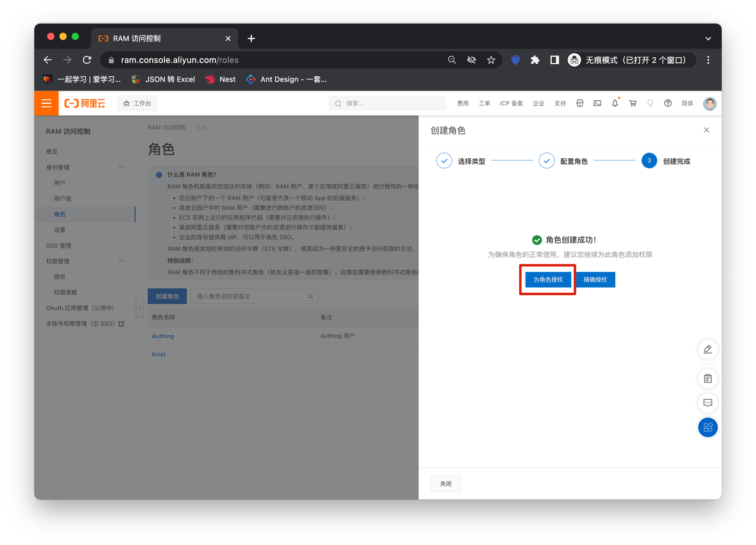This screenshot has width=756, height=545.
Task: Open the shopping cart icon
Action: click(633, 103)
